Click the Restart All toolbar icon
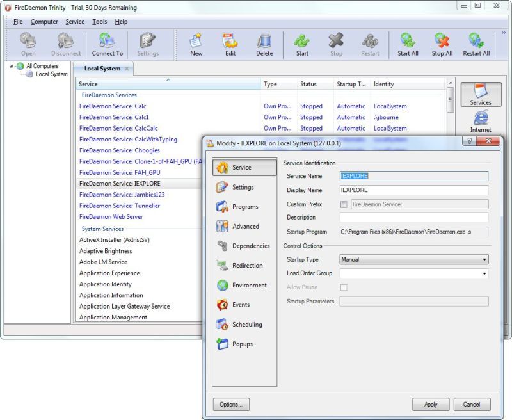Image resolution: width=512 pixels, height=420 pixels. (476, 44)
